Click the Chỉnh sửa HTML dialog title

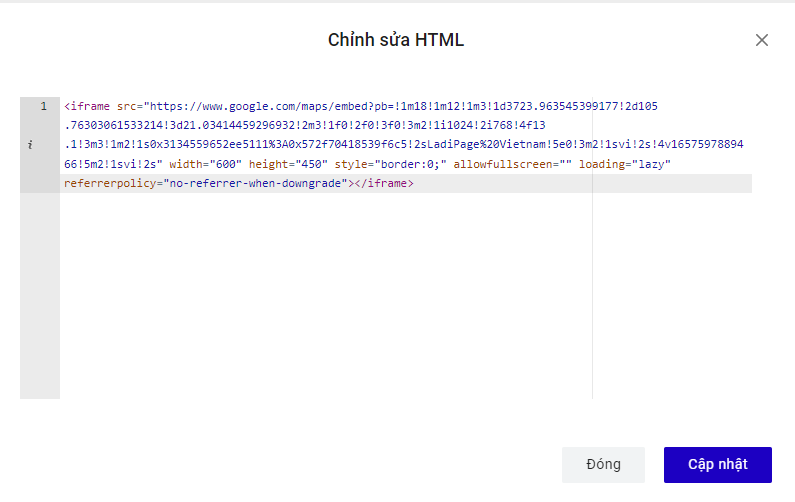point(396,40)
